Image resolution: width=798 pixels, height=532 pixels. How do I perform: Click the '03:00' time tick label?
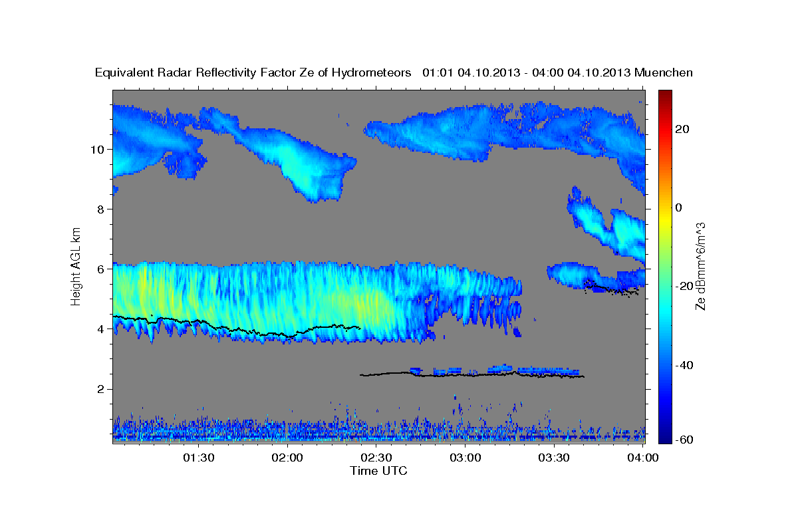(x=465, y=458)
